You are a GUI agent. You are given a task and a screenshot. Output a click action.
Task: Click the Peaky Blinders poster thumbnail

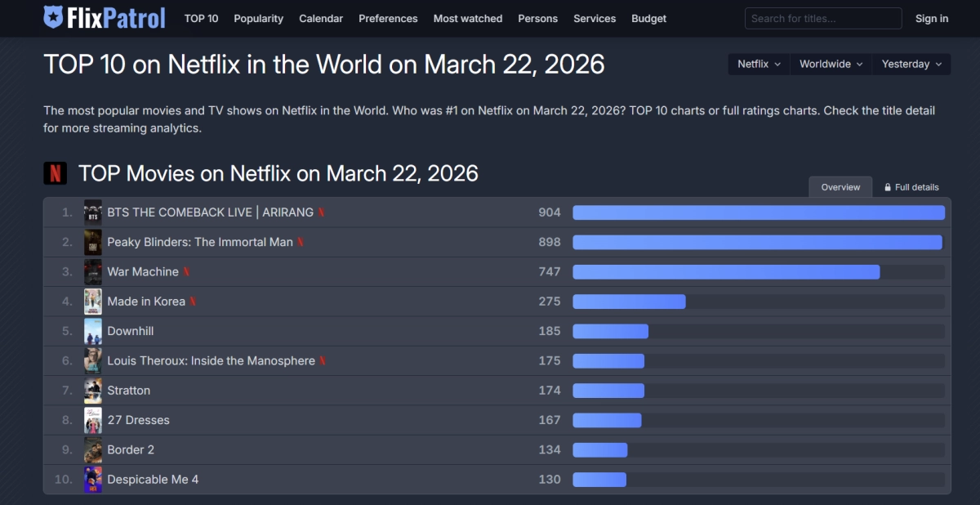pos(93,242)
